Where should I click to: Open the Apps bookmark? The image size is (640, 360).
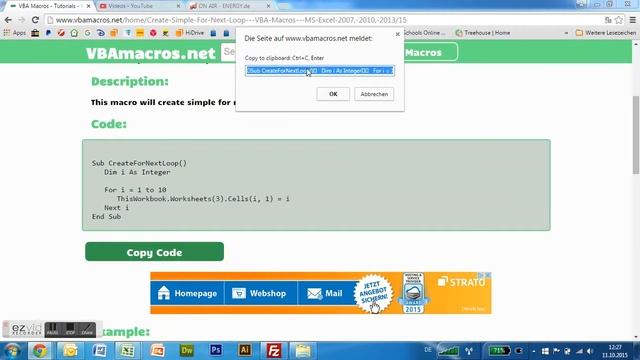point(15,33)
